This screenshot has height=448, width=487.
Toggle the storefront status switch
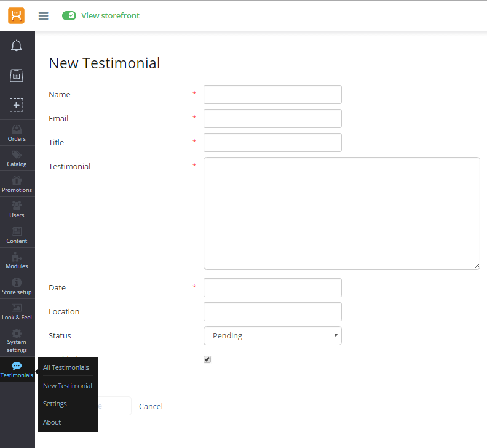(x=69, y=15)
